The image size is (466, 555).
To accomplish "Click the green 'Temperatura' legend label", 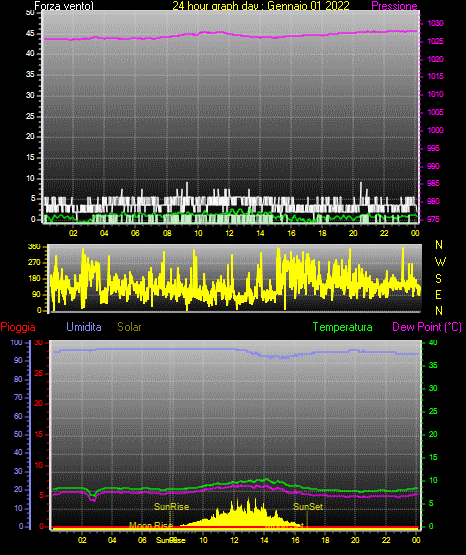I will (x=342, y=327).
